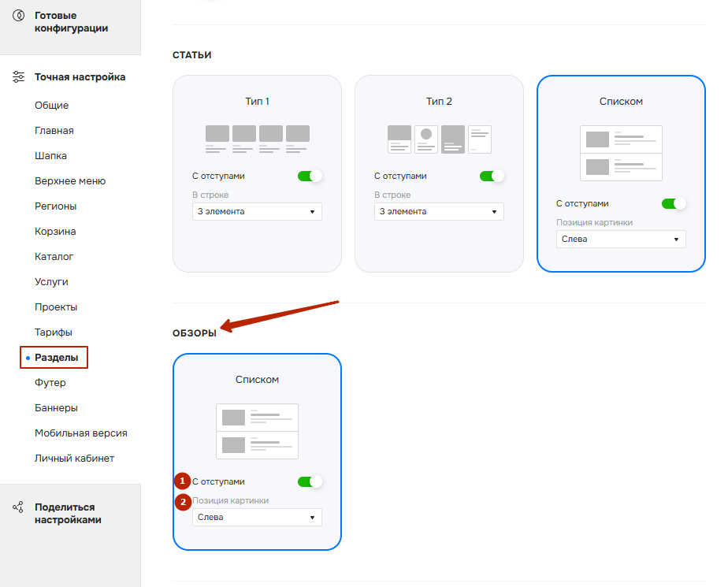Screen dimensions: 728x587
Task: Click red marker number 1 in Обзоры
Action: tap(183, 481)
